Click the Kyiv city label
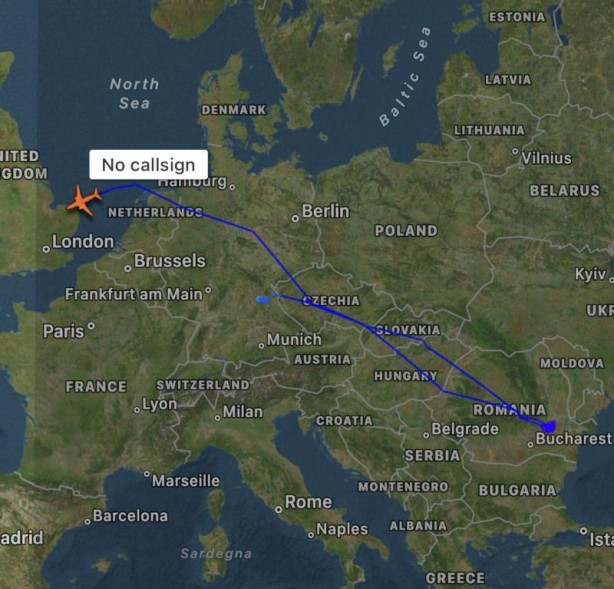 pyautogui.click(x=590, y=274)
